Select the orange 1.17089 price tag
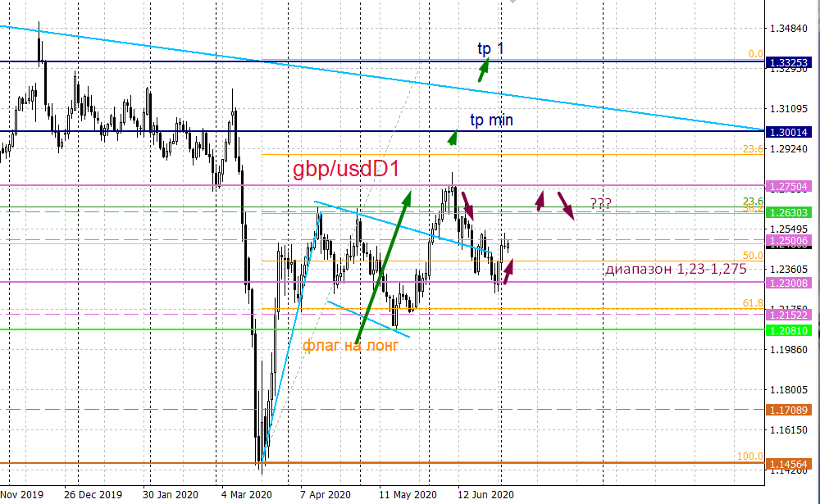Screen dimensions: 820x504 click(x=789, y=411)
